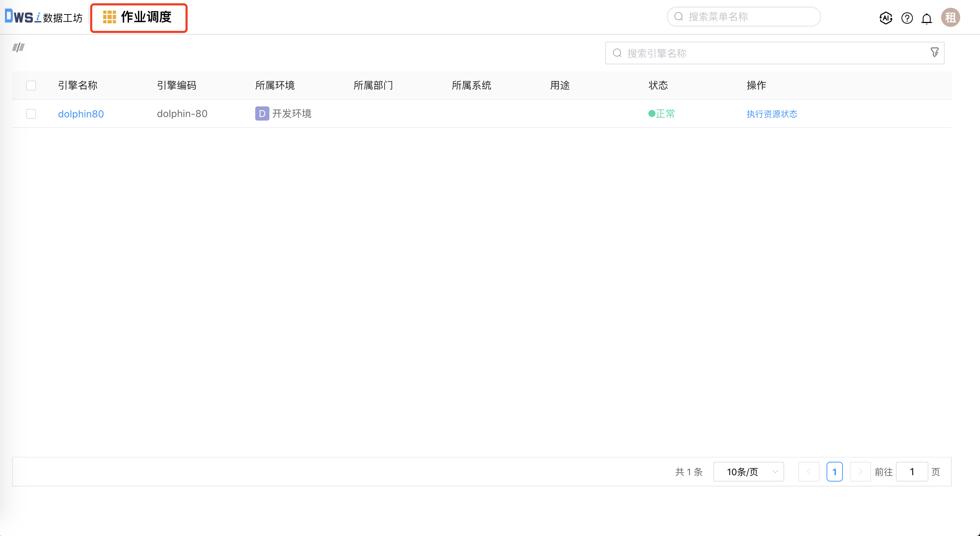Click the grid icon beside 作业调度

pos(110,17)
